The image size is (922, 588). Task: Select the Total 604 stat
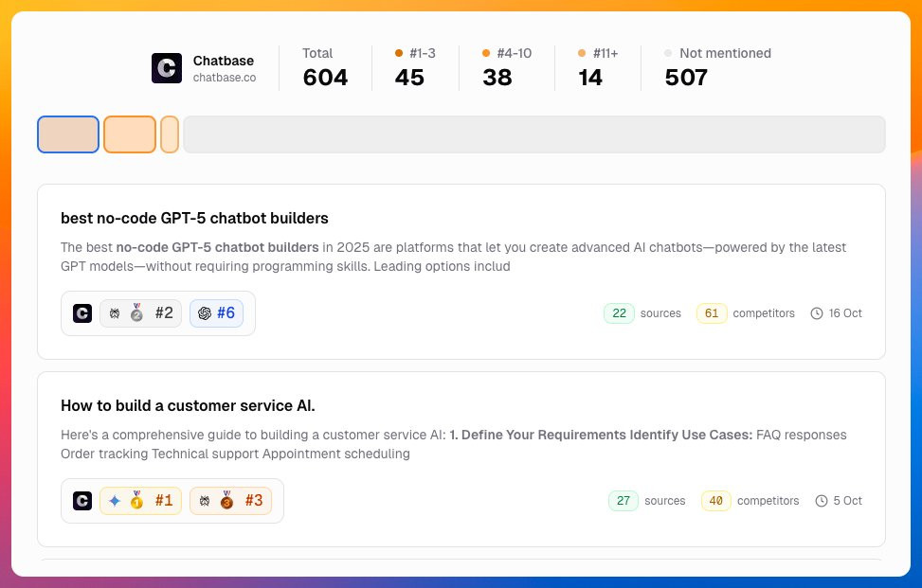325,68
